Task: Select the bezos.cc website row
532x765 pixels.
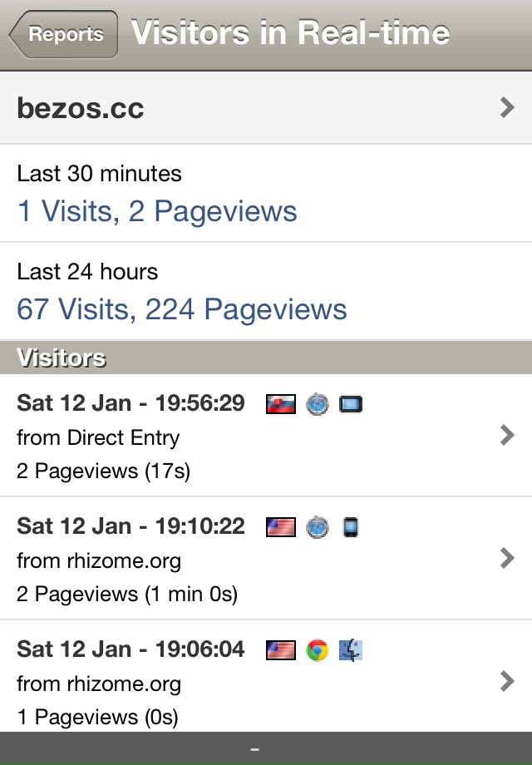Action: click(x=266, y=108)
